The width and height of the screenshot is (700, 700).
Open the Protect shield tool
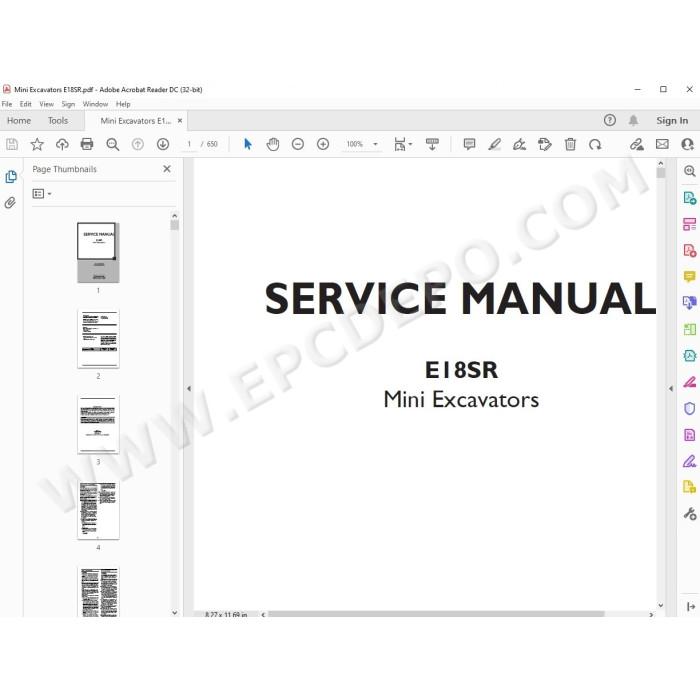tap(689, 408)
